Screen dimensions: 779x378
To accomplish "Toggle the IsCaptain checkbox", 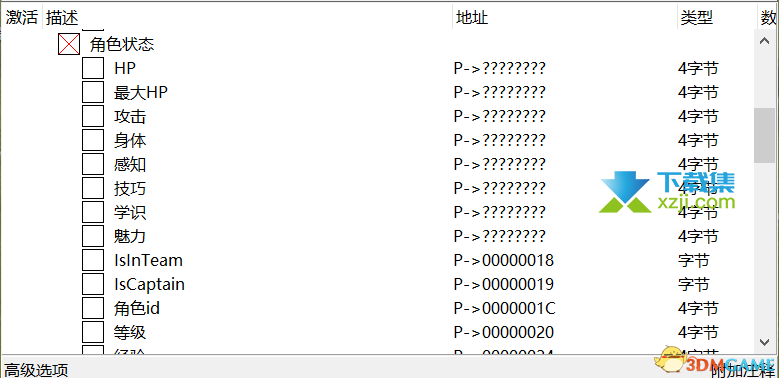I will point(93,284).
